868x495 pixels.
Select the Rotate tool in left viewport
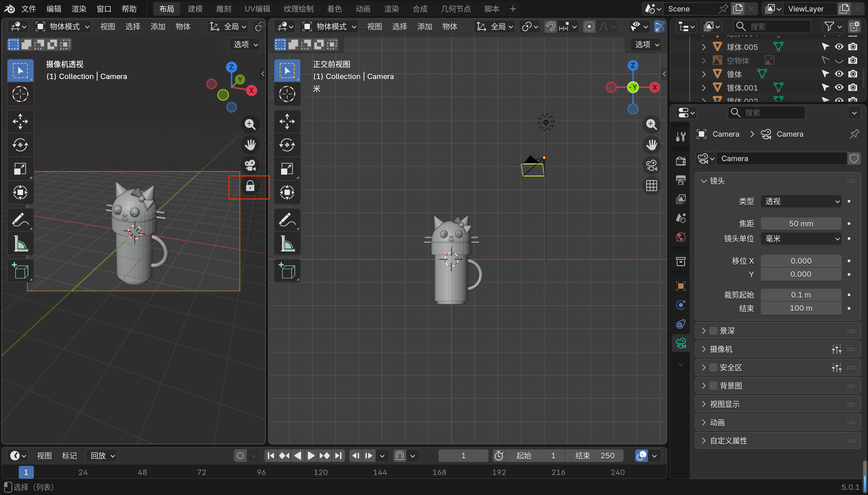(x=20, y=145)
